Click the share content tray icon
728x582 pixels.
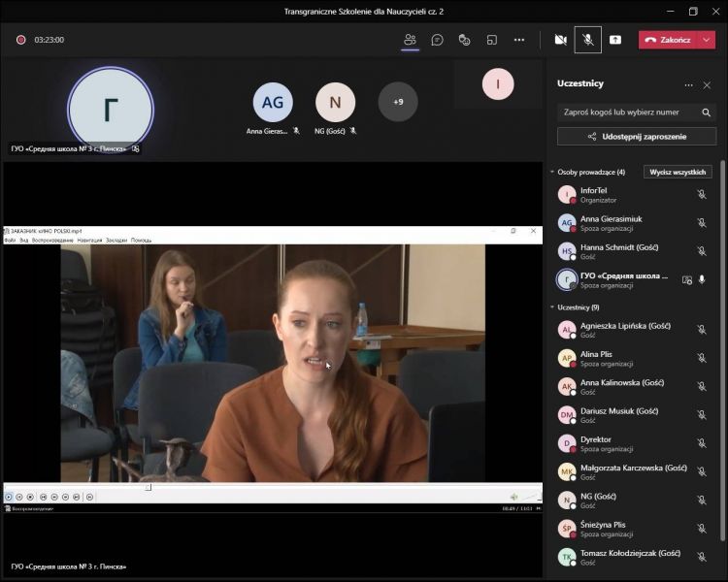615,40
